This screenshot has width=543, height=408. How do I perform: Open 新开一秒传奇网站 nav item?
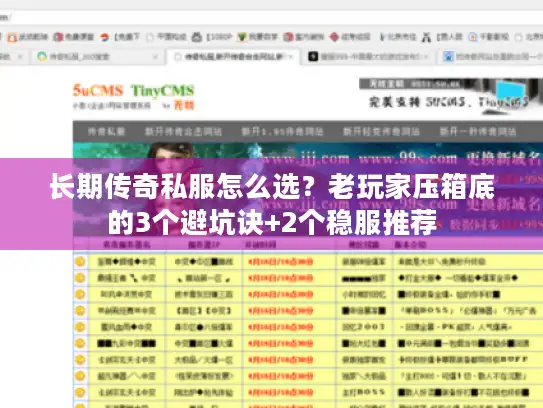[x=478, y=132]
